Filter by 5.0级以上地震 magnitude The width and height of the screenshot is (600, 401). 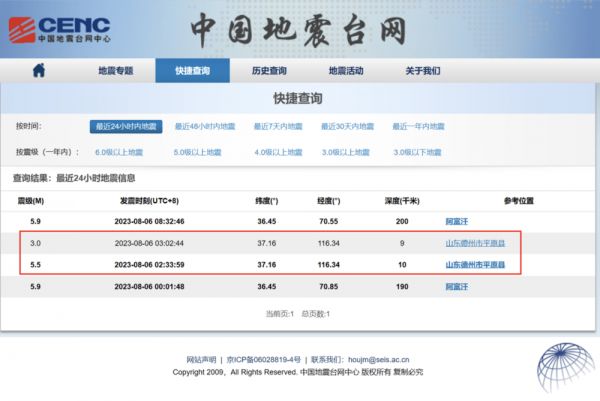[204, 152]
